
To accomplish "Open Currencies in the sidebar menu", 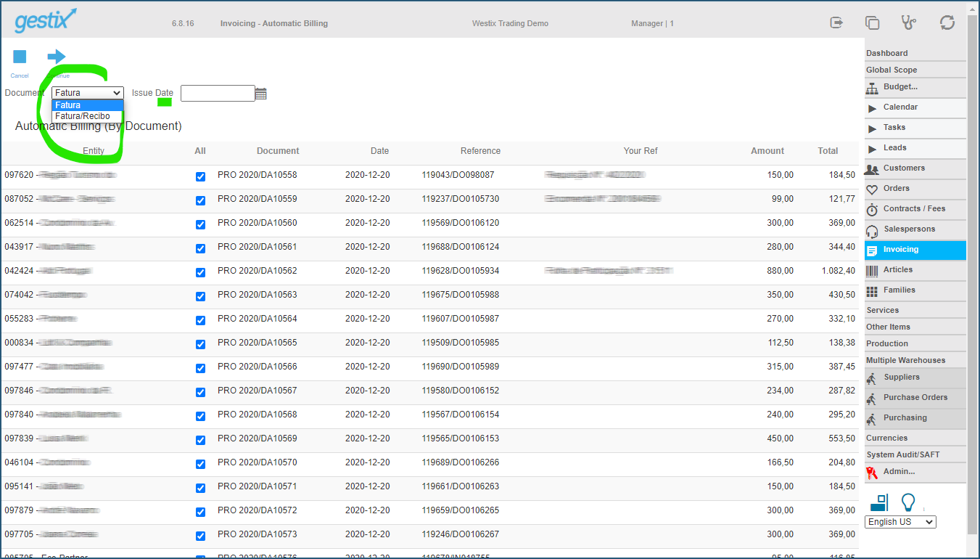I will [915, 438].
